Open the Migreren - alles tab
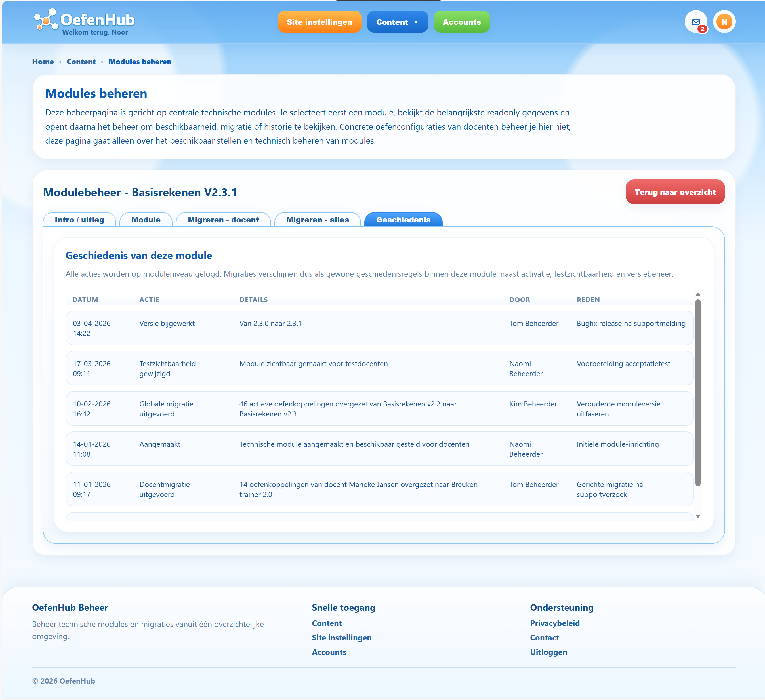This screenshot has width=765, height=700. coord(317,220)
